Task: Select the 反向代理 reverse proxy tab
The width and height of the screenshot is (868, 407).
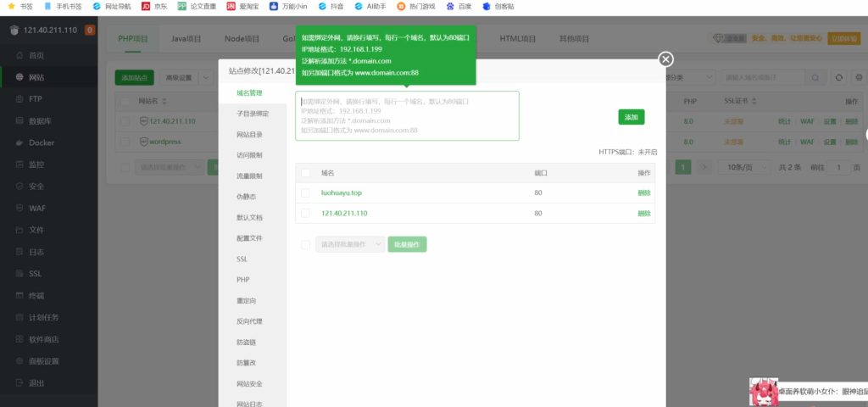Action: coord(249,321)
